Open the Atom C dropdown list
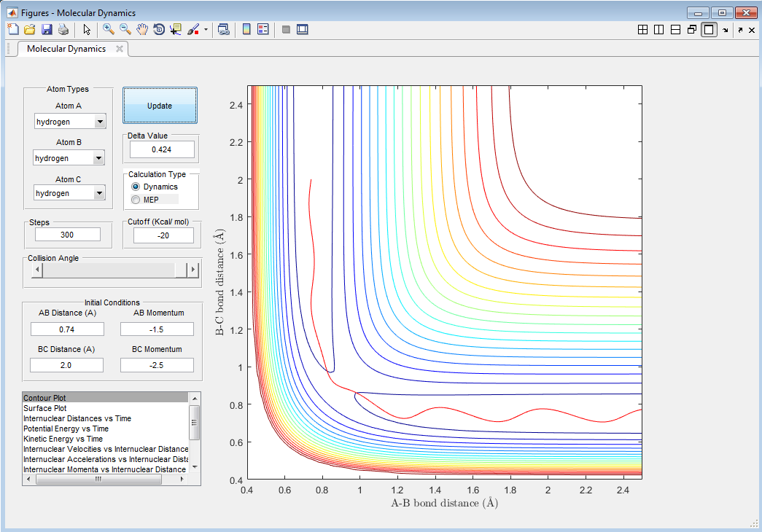 99,193
